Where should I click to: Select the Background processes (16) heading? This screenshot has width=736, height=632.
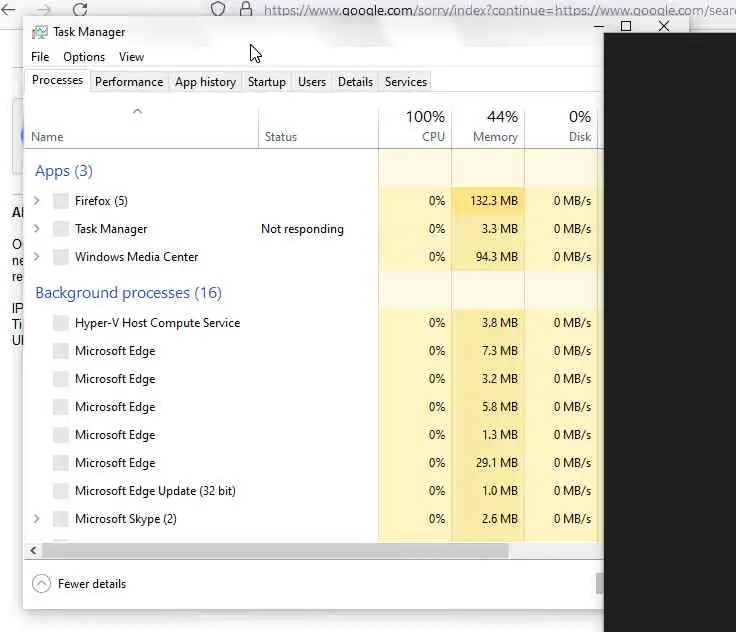pyautogui.click(x=129, y=293)
